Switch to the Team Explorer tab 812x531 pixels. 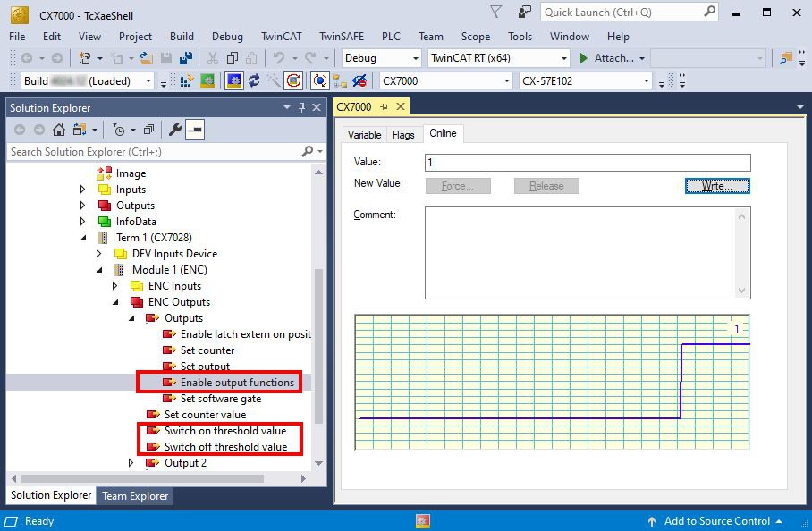click(x=135, y=496)
